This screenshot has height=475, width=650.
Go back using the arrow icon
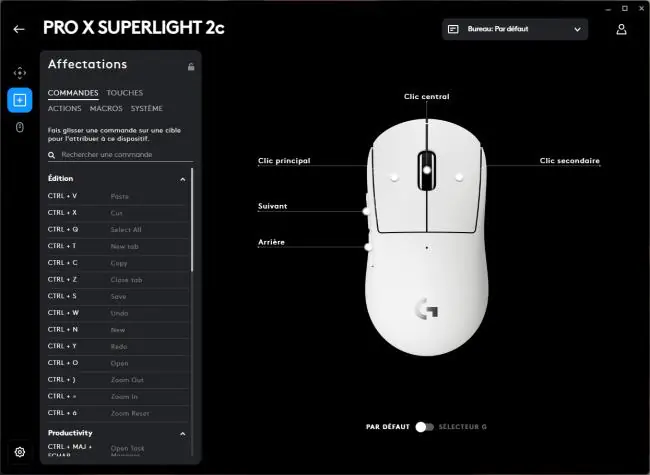pyautogui.click(x=19, y=29)
